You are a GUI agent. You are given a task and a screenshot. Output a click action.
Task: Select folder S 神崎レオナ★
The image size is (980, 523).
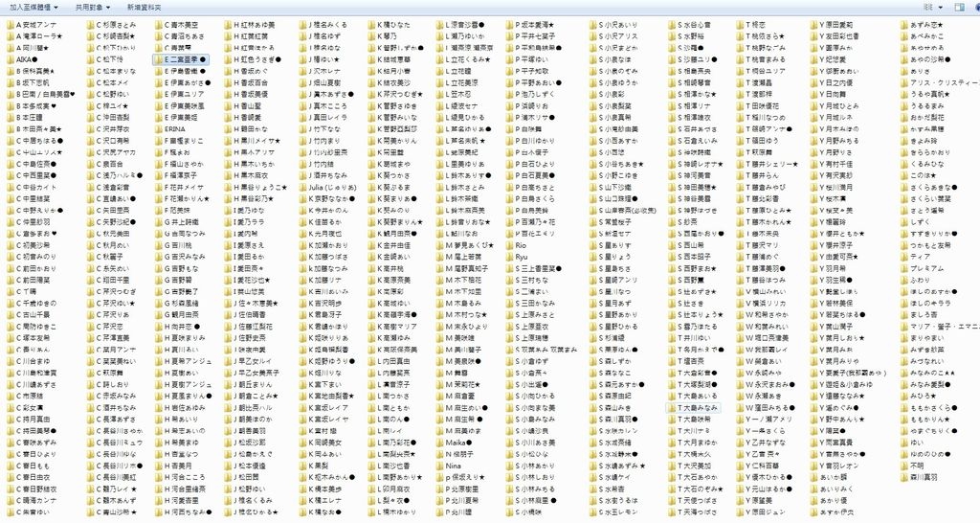pyautogui.click(x=696, y=164)
